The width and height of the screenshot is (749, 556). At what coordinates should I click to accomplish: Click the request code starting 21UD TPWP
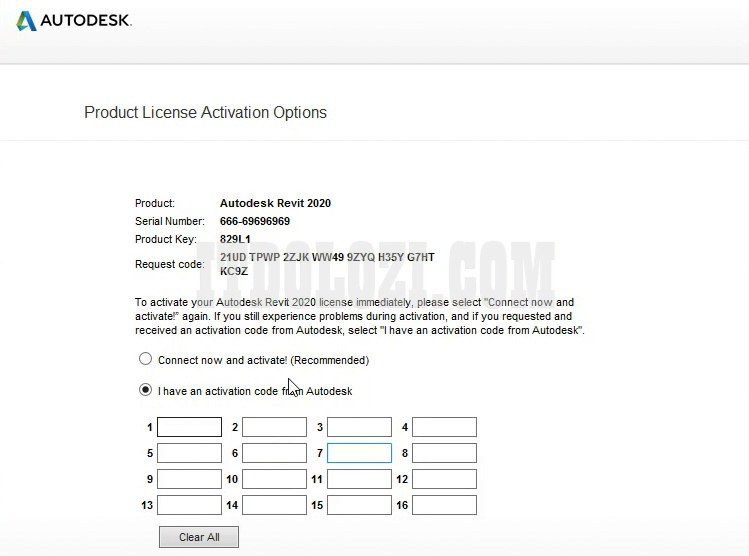pos(327,257)
